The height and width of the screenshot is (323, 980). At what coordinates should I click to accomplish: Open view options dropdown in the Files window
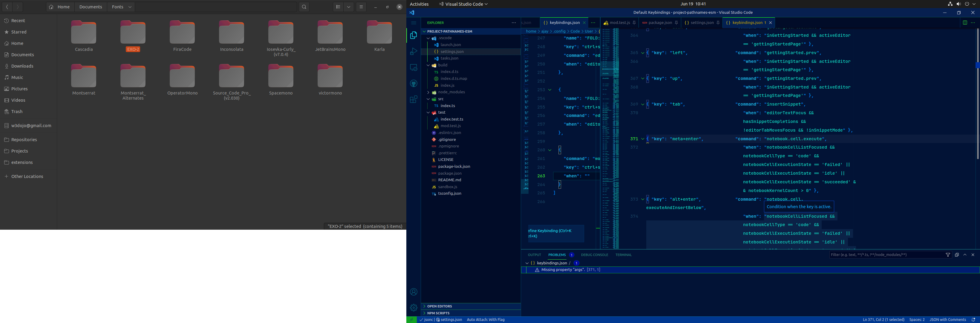click(348, 7)
